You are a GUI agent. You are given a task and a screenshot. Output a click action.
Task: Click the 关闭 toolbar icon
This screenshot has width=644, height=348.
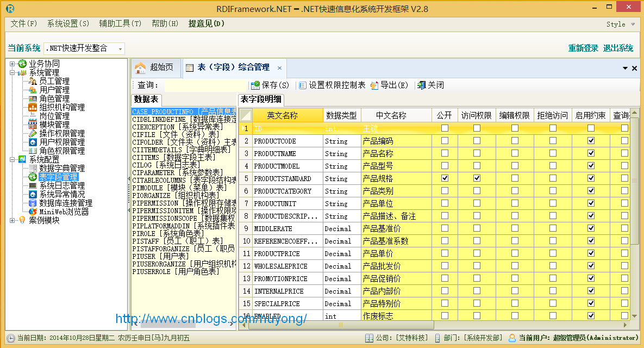click(x=421, y=85)
